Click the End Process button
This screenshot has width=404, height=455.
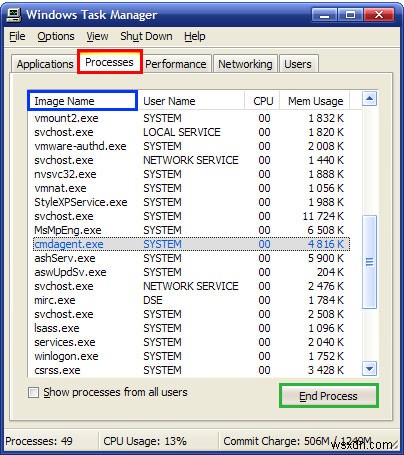point(329,396)
